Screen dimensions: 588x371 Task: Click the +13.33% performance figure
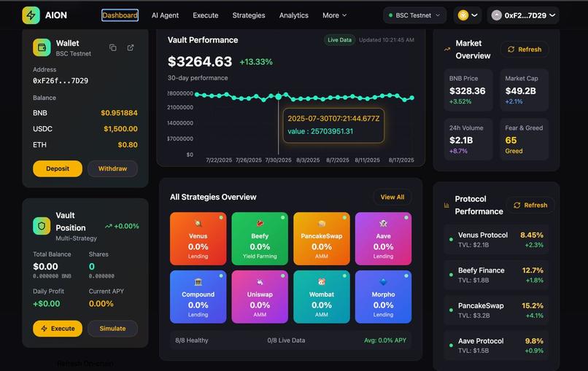tap(256, 62)
